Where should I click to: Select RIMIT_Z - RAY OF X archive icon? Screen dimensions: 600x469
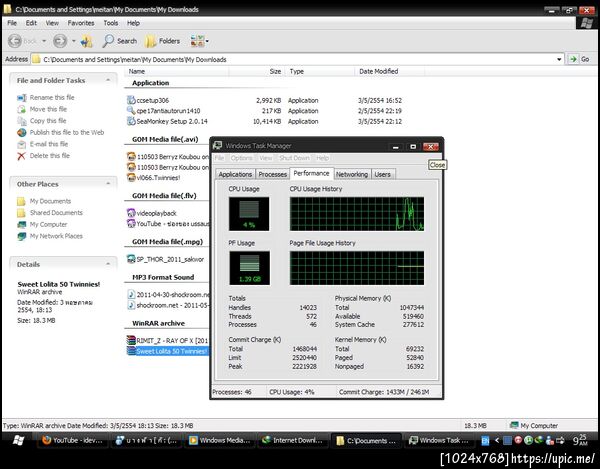pyautogui.click(x=131, y=340)
